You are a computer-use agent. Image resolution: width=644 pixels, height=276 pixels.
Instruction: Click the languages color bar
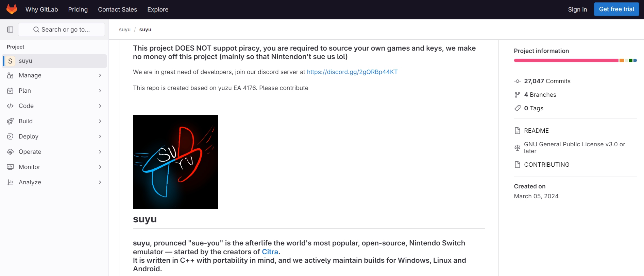pyautogui.click(x=575, y=60)
